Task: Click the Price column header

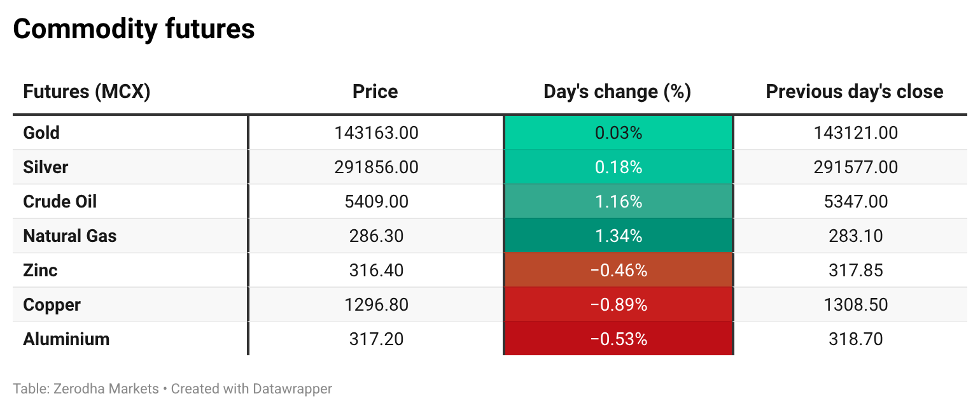Action: (375, 92)
